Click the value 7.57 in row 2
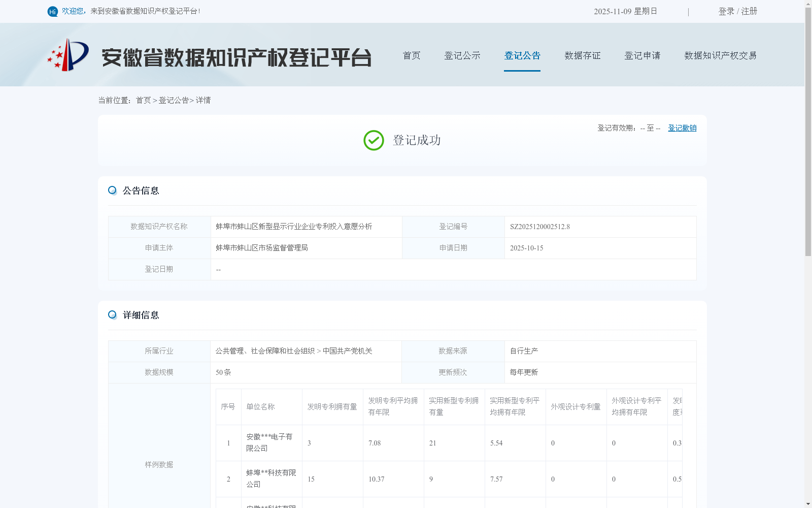 click(x=496, y=480)
